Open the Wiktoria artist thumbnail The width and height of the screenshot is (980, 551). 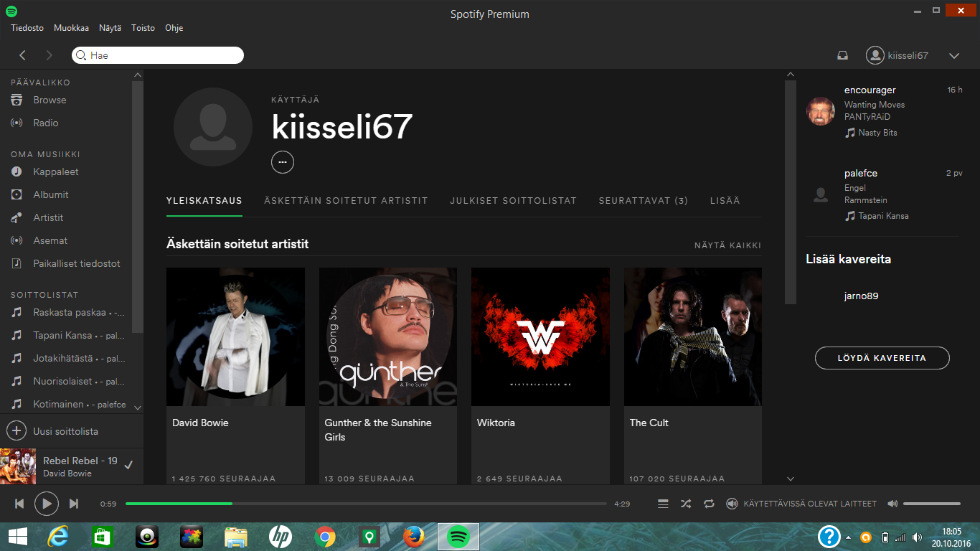click(540, 337)
